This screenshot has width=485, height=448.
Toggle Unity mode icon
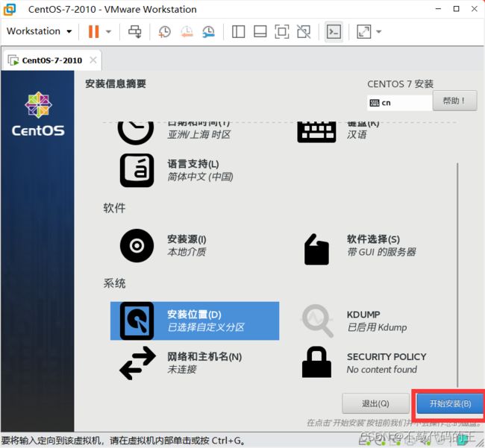tap(304, 31)
